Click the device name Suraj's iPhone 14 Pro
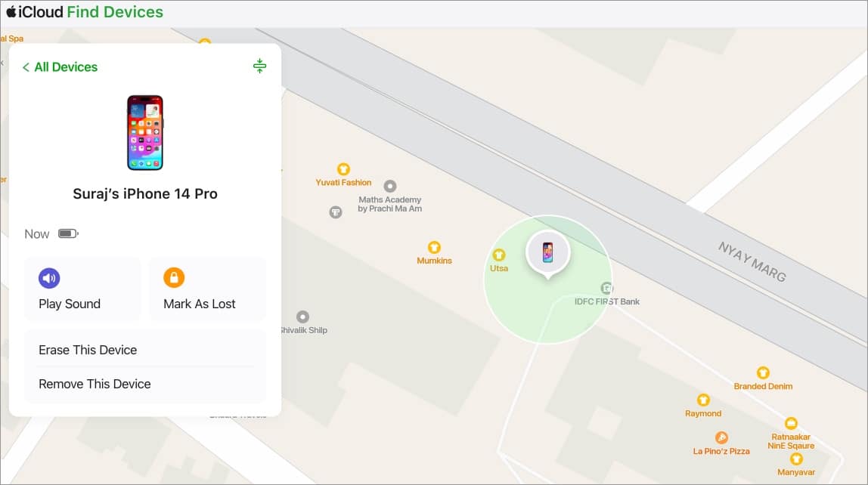The height and width of the screenshot is (485, 868). (145, 193)
